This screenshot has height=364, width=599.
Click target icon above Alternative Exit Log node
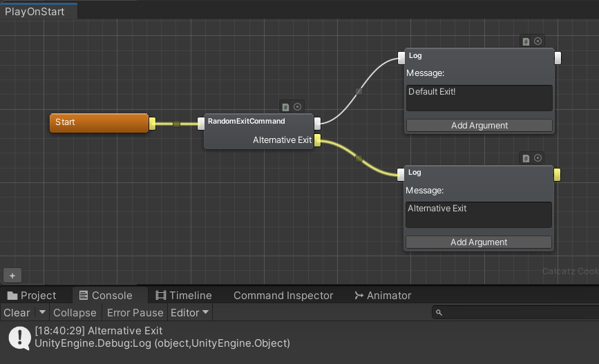click(538, 158)
